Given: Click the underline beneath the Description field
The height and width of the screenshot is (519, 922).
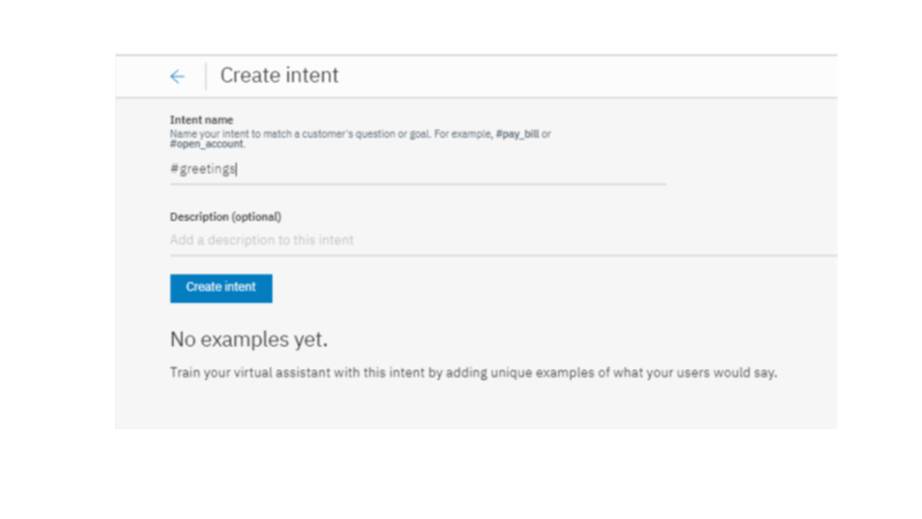Looking at the screenshot, I should tap(500, 256).
